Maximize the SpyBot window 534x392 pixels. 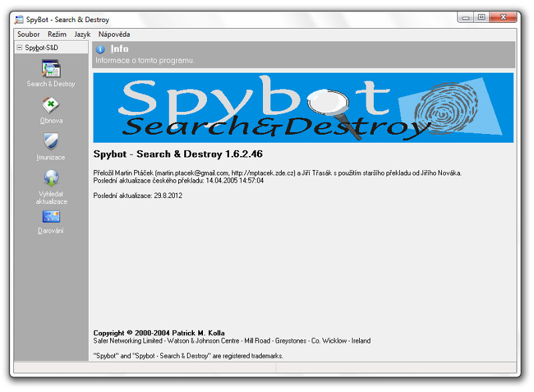(481, 17)
